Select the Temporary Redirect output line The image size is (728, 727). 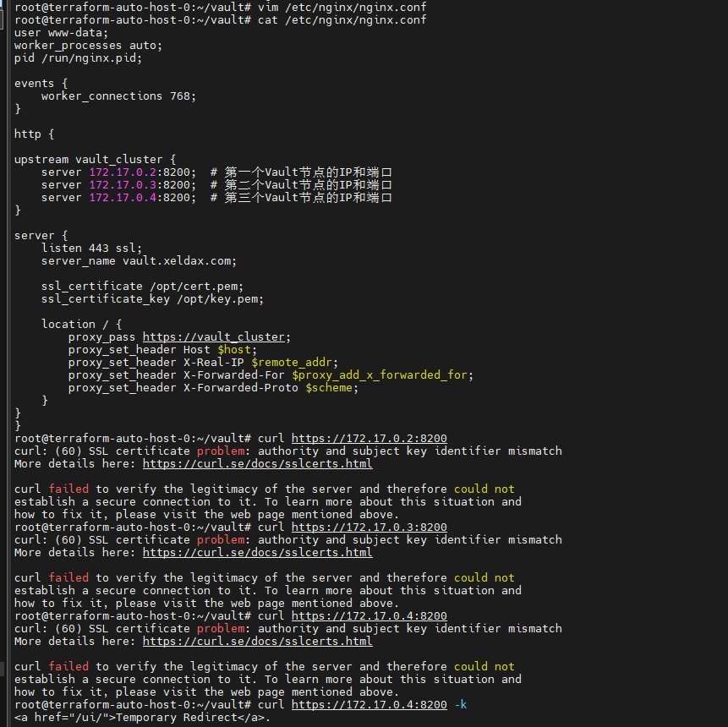point(142,717)
